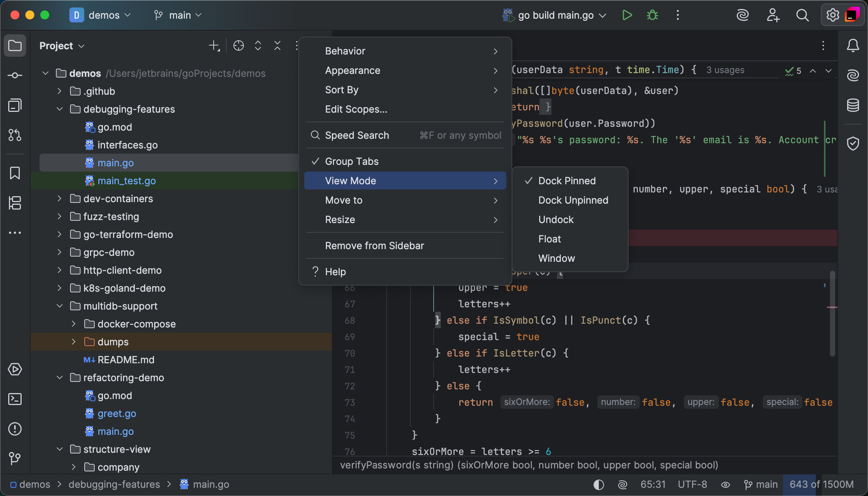Screen dimensions: 868x496
Task: Open the Appearance submenu
Action: coord(353,70)
